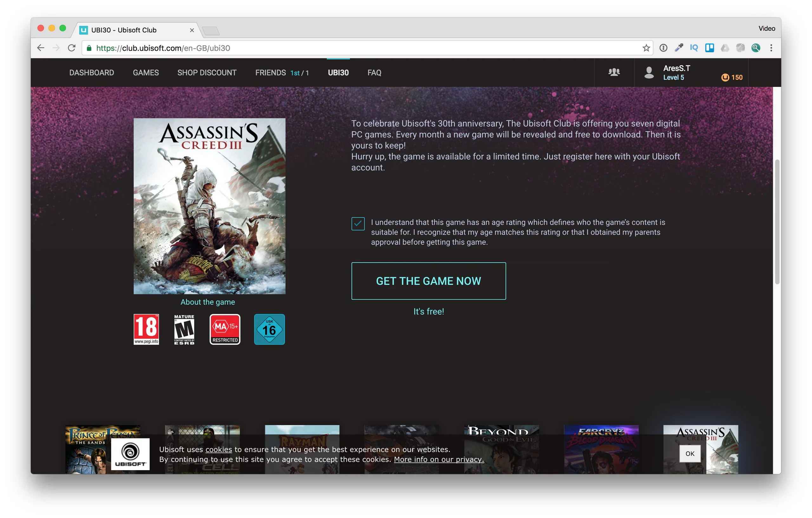
Task: Open the friends group icon in header
Action: click(x=614, y=72)
